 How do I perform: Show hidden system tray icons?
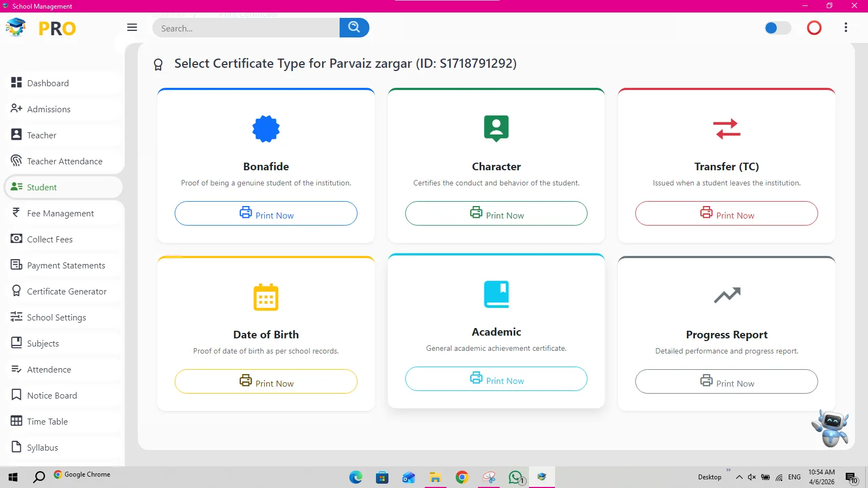[x=739, y=477]
